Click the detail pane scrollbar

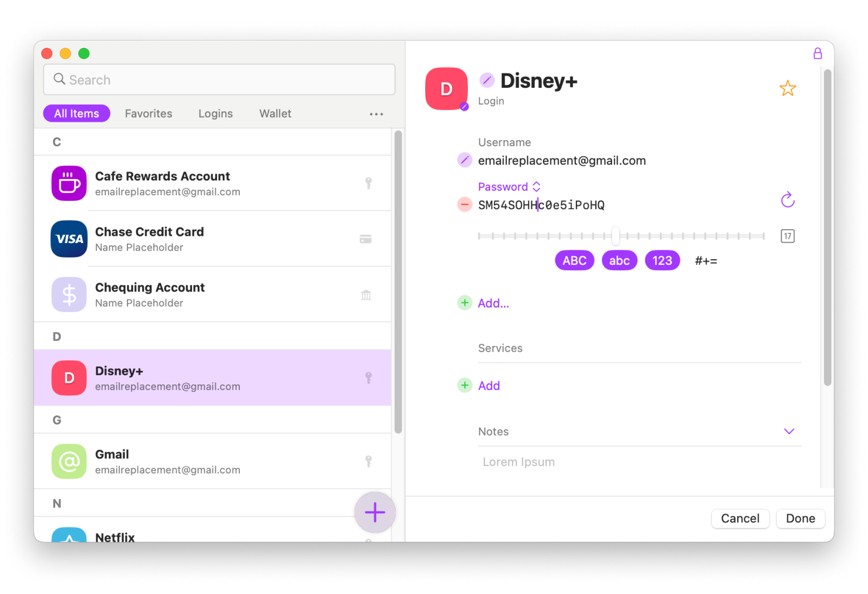point(828,227)
